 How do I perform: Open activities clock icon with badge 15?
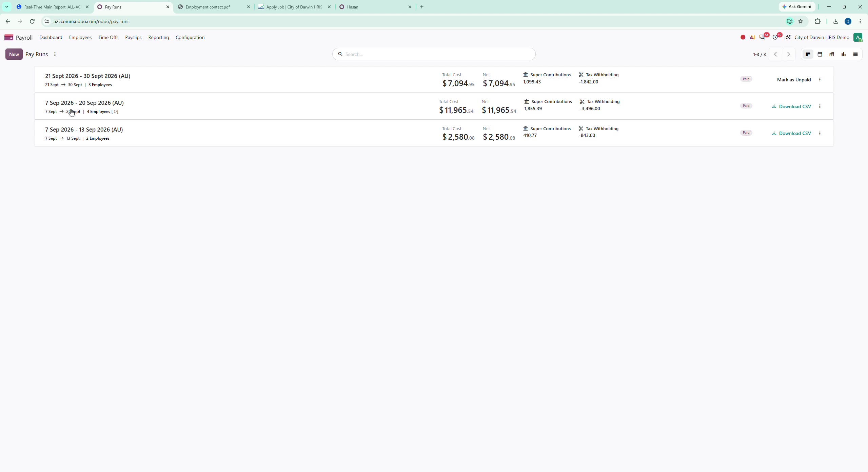(x=775, y=37)
